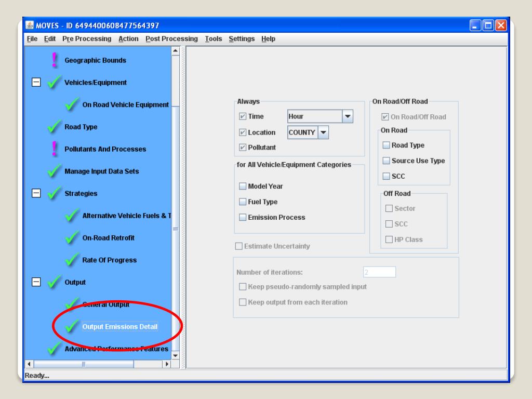Open the Location COUNTY dropdown
Screen dimensions: 532x399
click(x=323, y=132)
